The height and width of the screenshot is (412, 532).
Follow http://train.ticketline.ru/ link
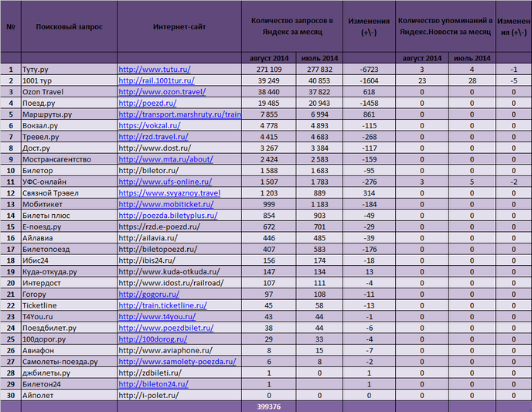(163, 305)
